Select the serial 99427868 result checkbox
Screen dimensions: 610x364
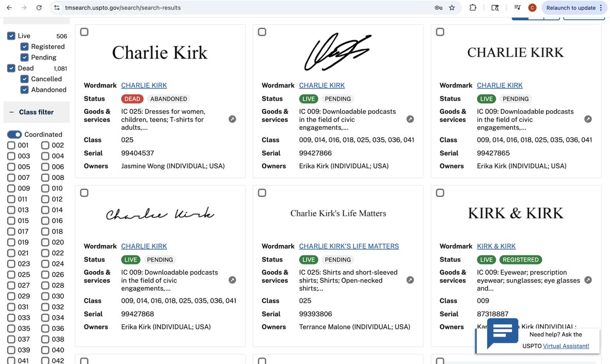coord(84,193)
